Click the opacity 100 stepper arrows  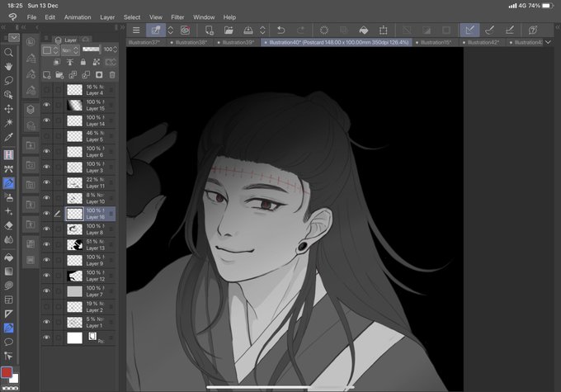pos(115,50)
